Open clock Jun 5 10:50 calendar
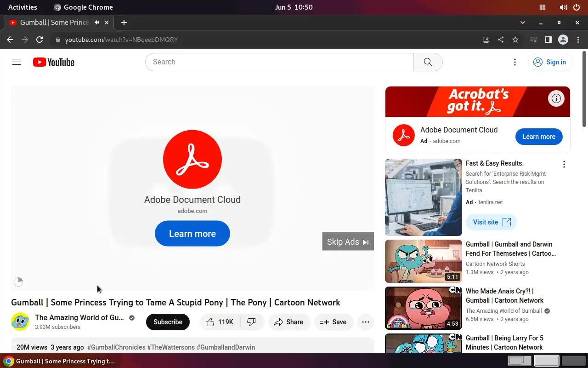The width and height of the screenshot is (588, 368). (294, 7)
